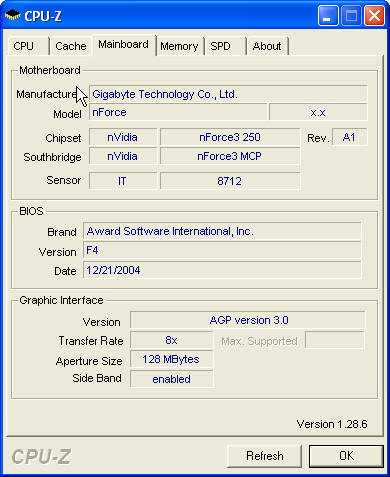Viewport: 390px width, 477px height.
Task: Click the CPU-Z chip icon in title bar
Action: pyautogui.click(x=12, y=16)
